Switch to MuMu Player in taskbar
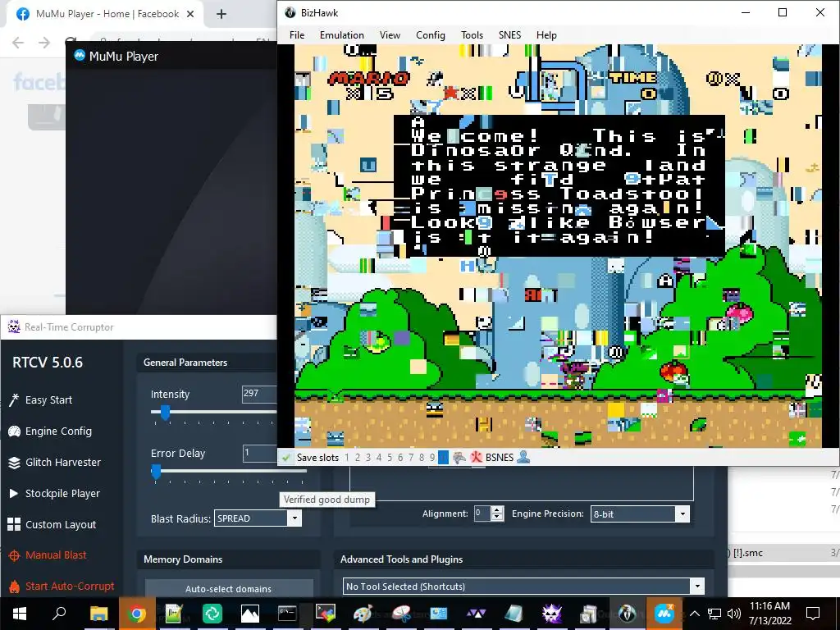Viewport: 840px width, 630px height. 664,613
